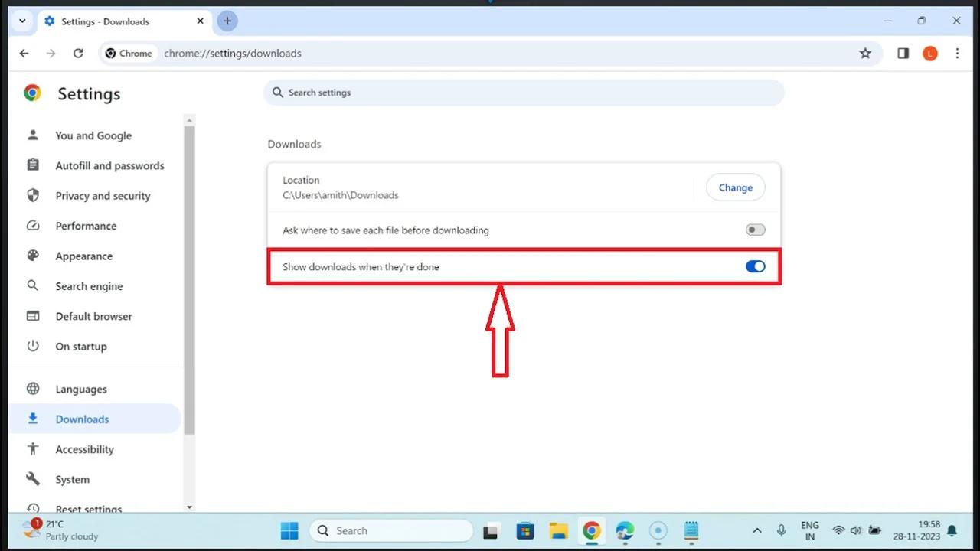The width and height of the screenshot is (980, 551).
Task: Open the weather widget showing 21°C
Action: click(60, 530)
